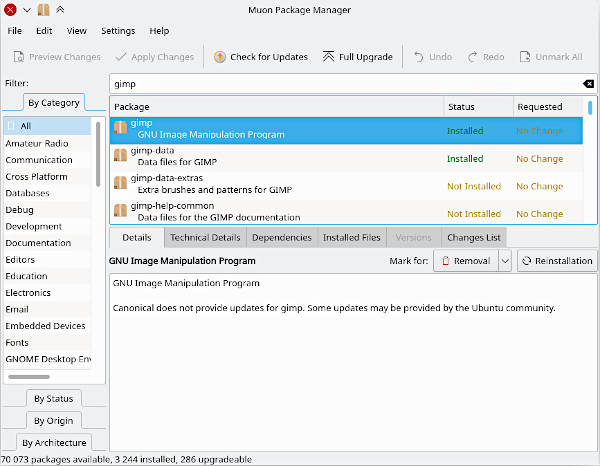Open the Installed Files tab
The image size is (600, 466).
pos(352,238)
